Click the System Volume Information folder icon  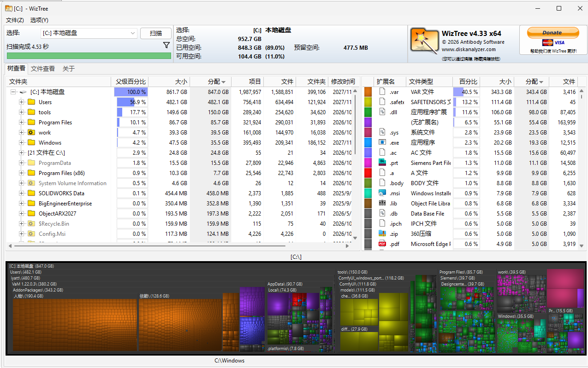pos(31,183)
